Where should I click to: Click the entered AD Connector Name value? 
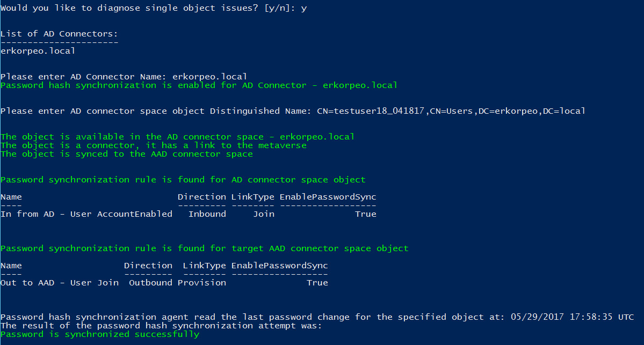[x=209, y=77]
